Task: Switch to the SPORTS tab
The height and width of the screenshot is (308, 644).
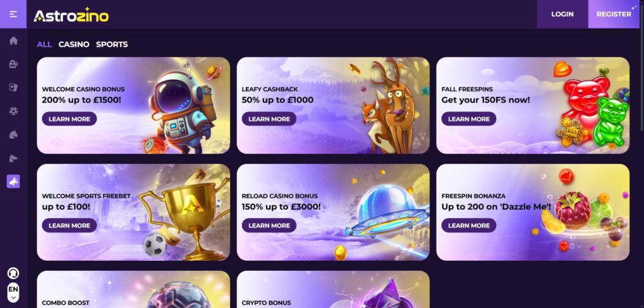Action: [112, 45]
